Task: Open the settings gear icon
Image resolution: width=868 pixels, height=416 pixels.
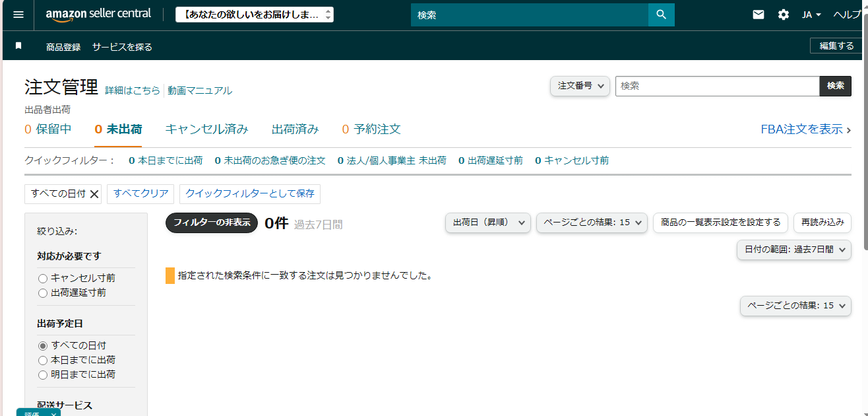Action: pos(783,15)
